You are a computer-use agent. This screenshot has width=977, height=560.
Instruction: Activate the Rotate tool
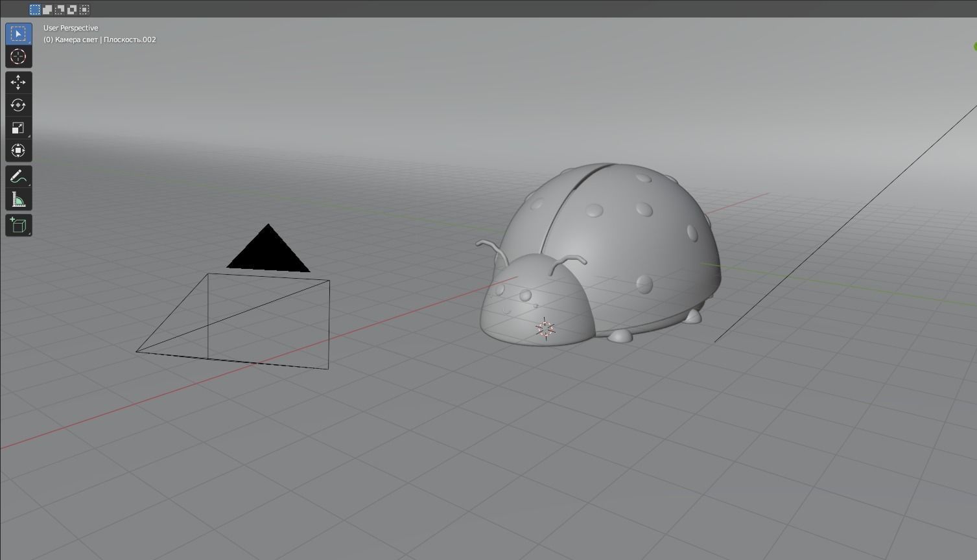18,105
